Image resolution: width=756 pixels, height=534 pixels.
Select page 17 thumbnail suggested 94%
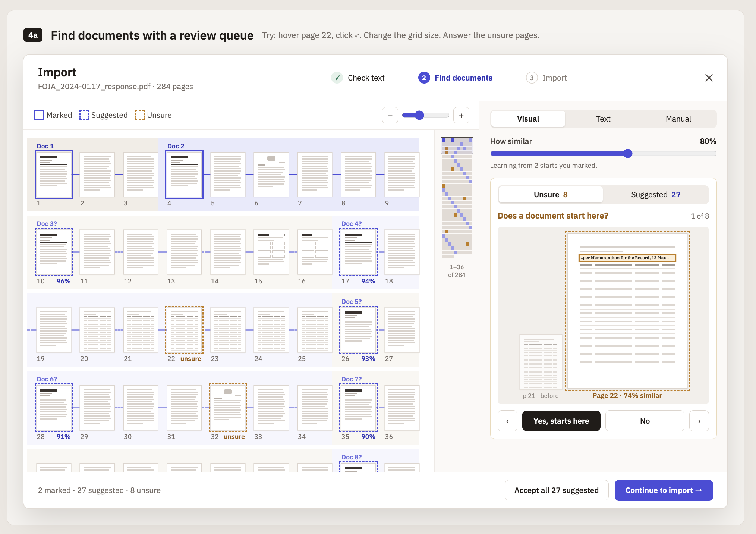(358, 252)
